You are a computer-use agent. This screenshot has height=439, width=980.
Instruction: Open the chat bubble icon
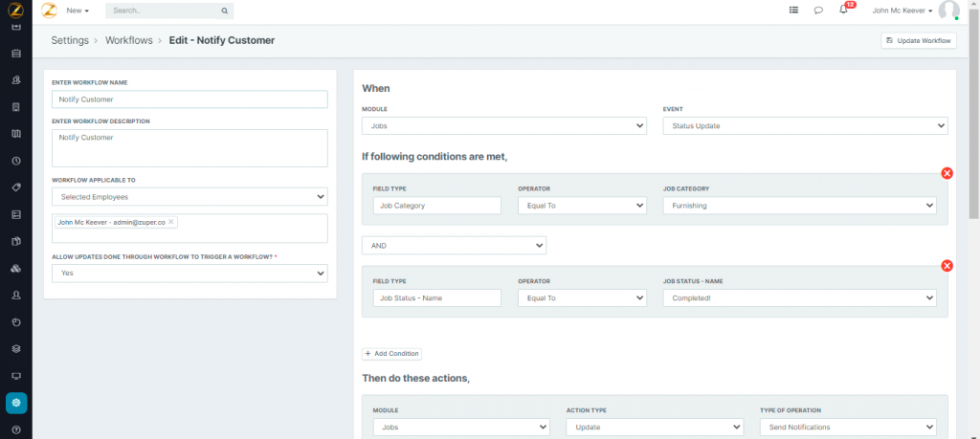click(818, 11)
